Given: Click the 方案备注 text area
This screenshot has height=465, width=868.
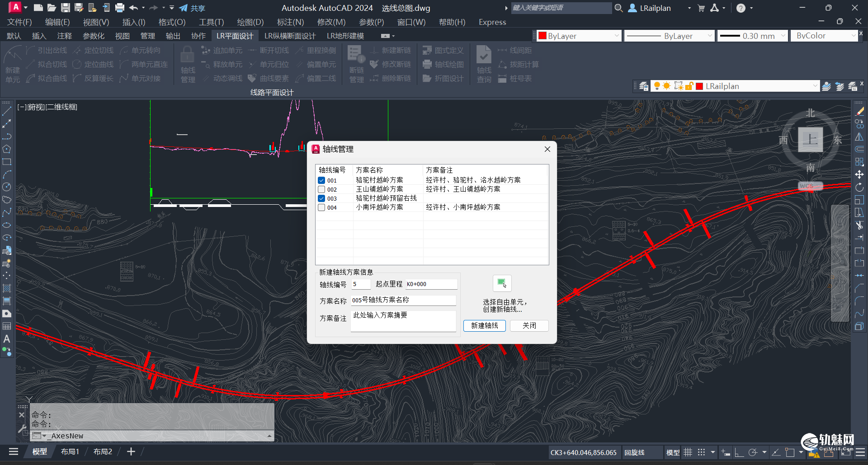Looking at the screenshot, I should click(x=403, y=321).
